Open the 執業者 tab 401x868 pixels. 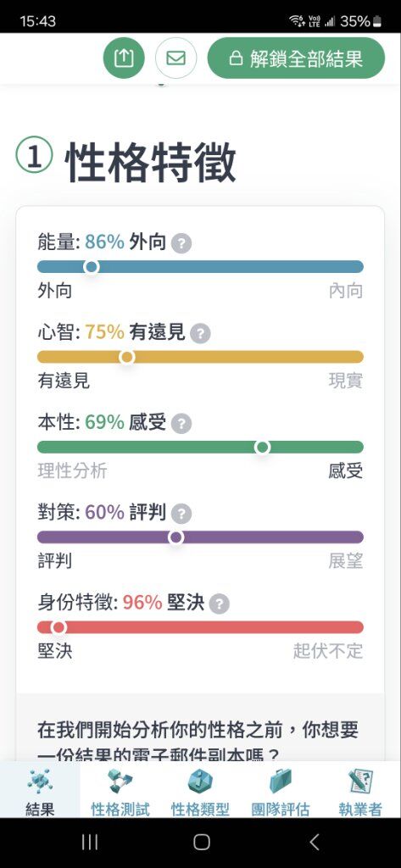point(360,790)
